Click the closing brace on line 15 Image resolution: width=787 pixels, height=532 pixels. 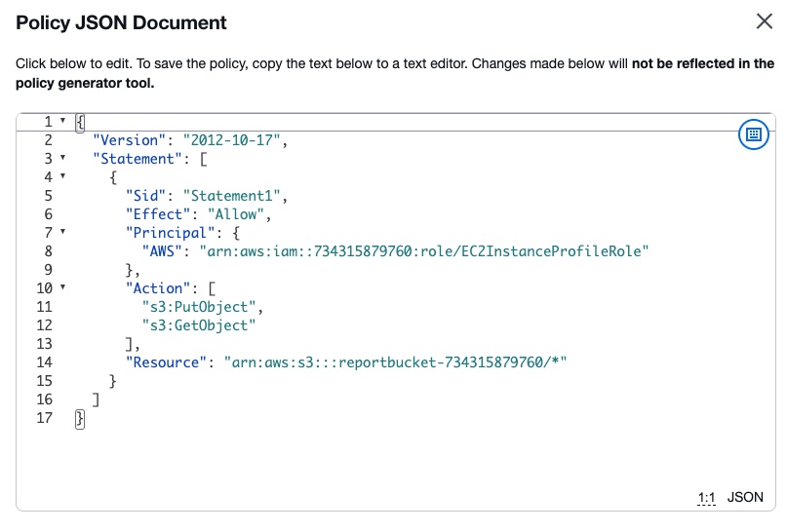click(x=112, y=381)
